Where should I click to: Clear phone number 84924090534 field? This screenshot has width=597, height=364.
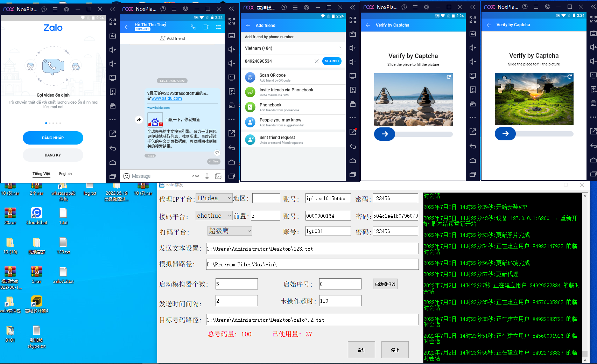pos(316,61)
